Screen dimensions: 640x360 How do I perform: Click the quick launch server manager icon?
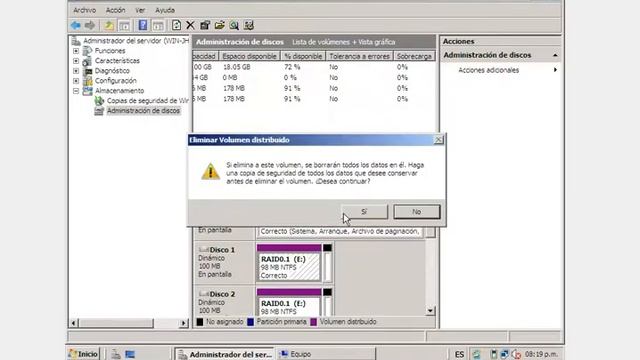click(x=116, y=354)
